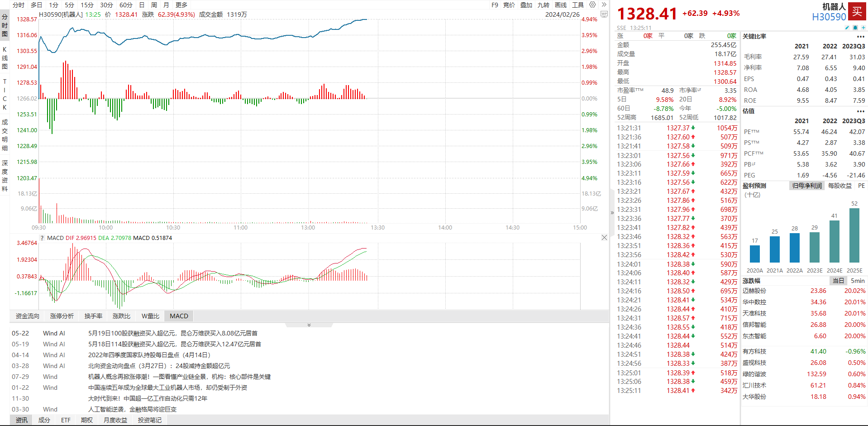Expand the right panel with the double arrow at top
Viewport: 868px width, 426px height.
(x=604, y=5)
